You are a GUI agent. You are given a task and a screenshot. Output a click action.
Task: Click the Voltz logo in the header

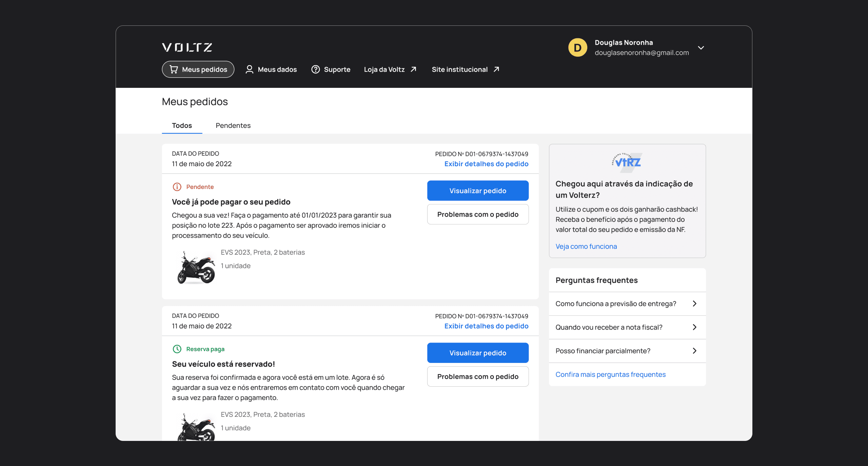187,47
